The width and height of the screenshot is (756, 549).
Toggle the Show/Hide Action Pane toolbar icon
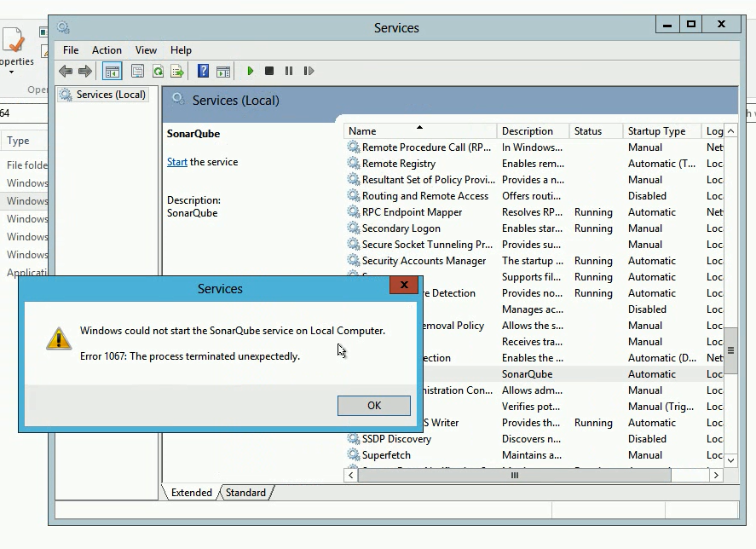coord(223,72)
